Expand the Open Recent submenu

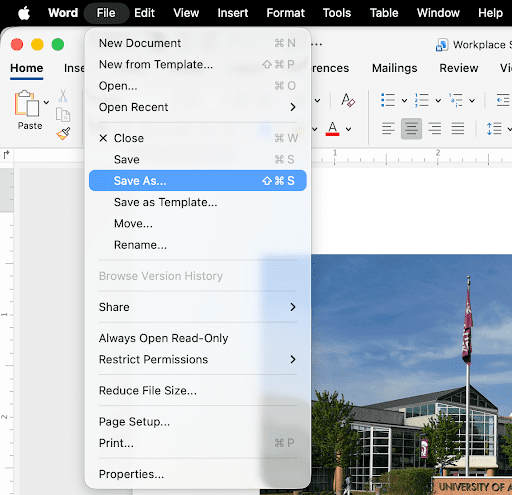click(198, 107)
